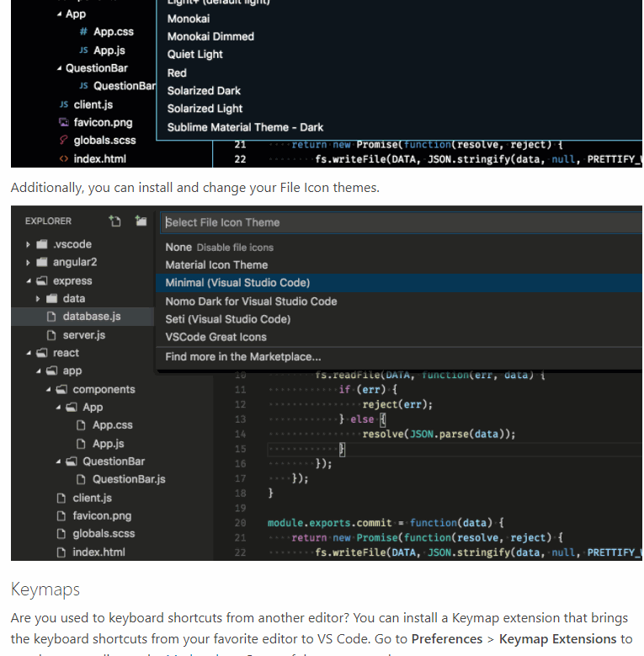Collapse the components folder arrow
The width and height of the screenshot is (644, 656).
click(x=49, y=390)
